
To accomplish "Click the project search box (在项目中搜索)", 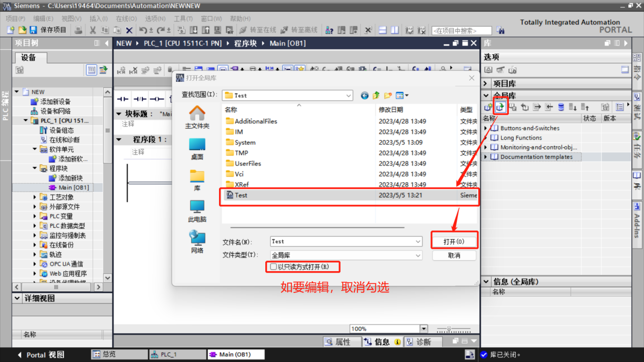I will [462, 30].
